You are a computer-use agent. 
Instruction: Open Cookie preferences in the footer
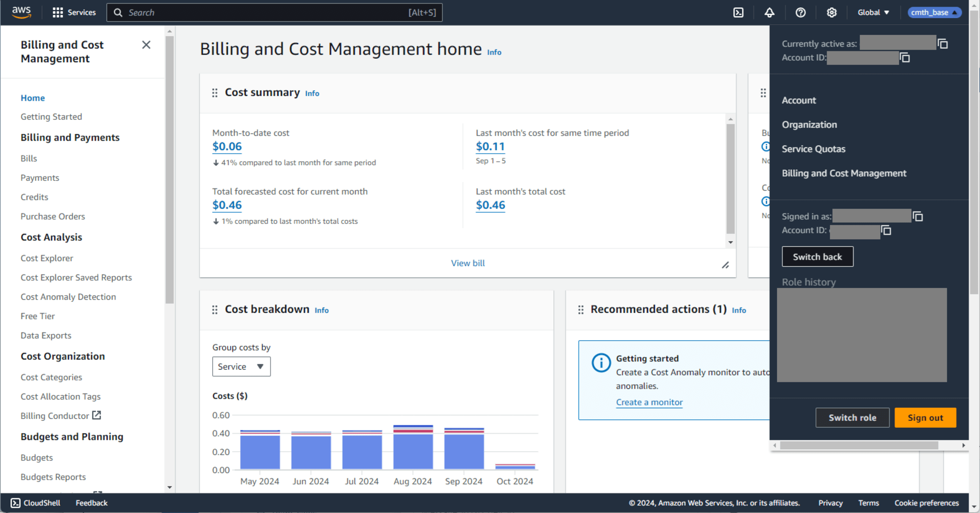[x=927, y=503]
